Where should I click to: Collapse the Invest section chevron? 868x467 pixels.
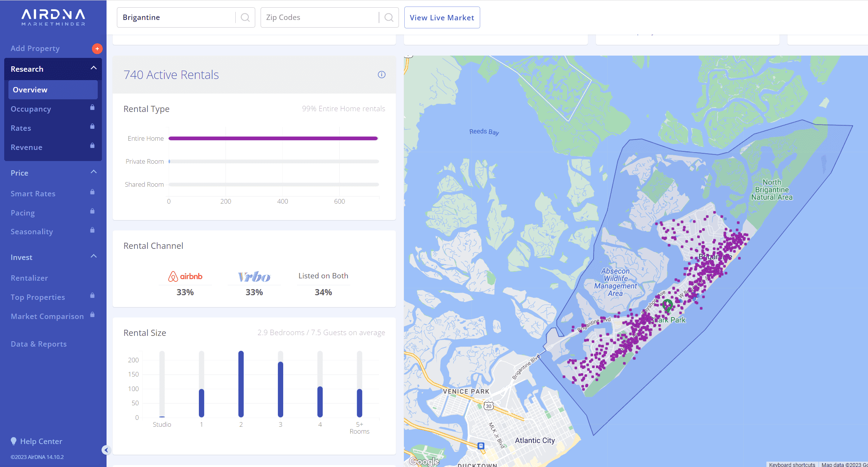pos(94,257)
